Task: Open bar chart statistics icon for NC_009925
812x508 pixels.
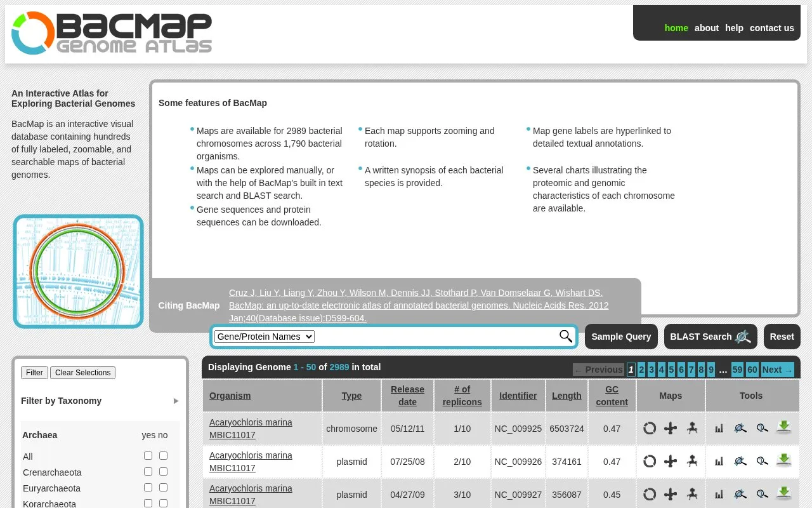Action: pos(719,429)
